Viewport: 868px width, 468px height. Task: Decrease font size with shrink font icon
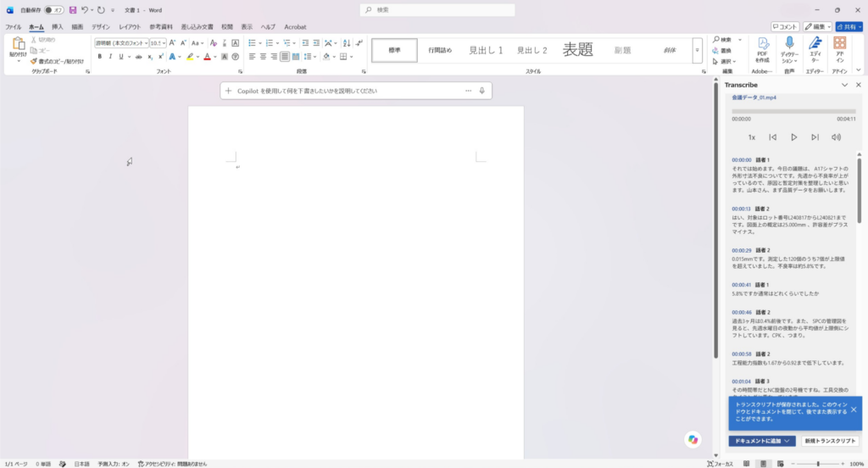click(183, 42)
